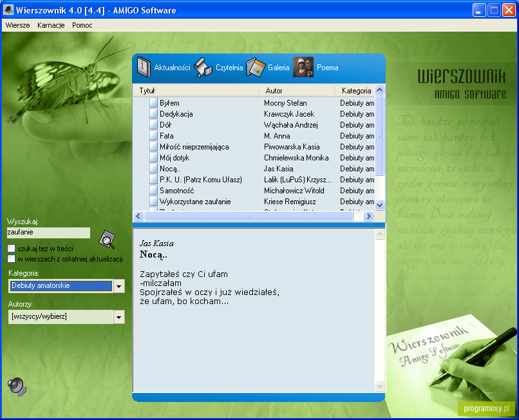Click author Michałowicz Witold in the list
519x420 pixels.
(294, 191)
